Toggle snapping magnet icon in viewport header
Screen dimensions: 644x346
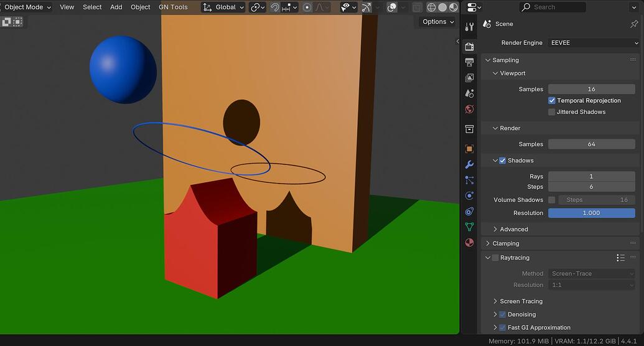tap(275, 7)
